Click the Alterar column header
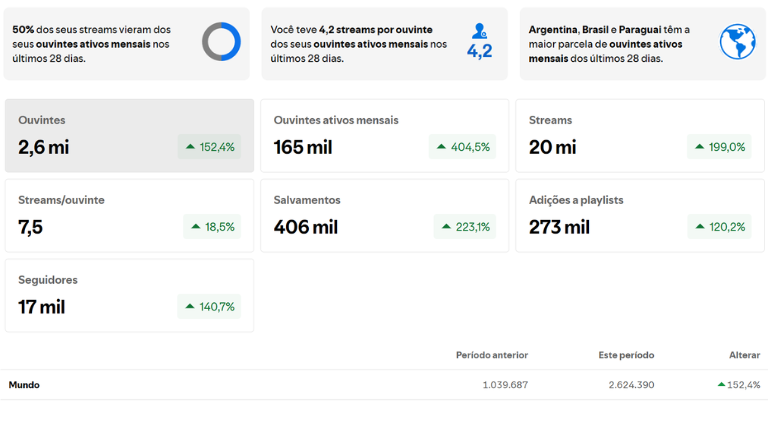 coord(744,355)
